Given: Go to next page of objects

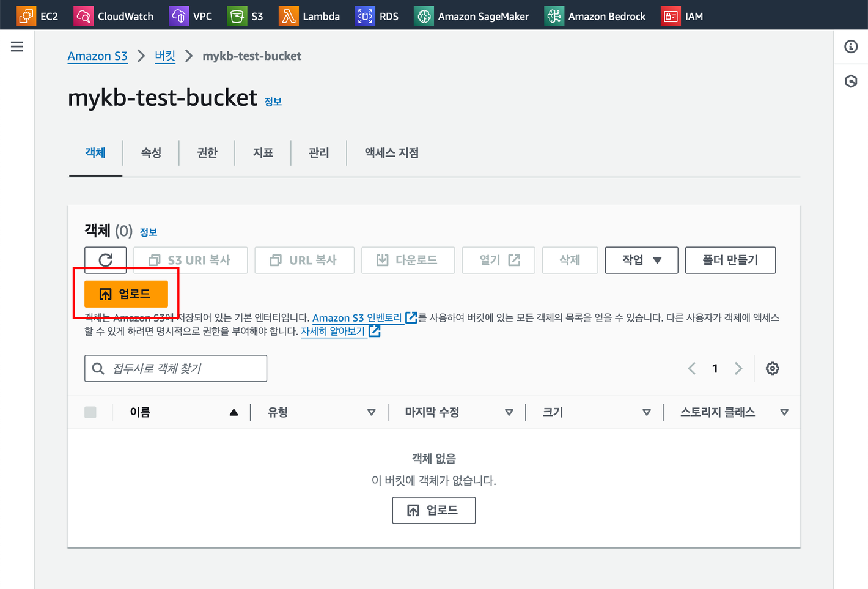Looking at the screenshot, I should click(738, 368).
